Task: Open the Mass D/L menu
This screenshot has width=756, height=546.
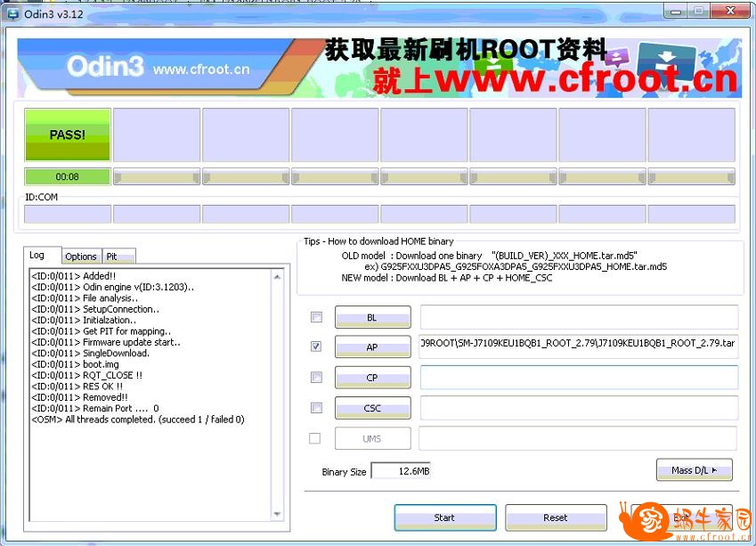Action: point(695,469)
